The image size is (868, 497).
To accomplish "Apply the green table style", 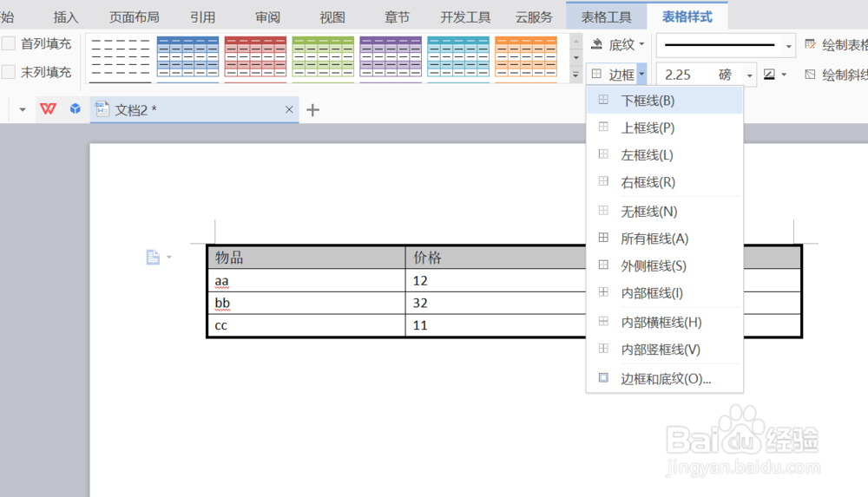I will coord(323,58).
